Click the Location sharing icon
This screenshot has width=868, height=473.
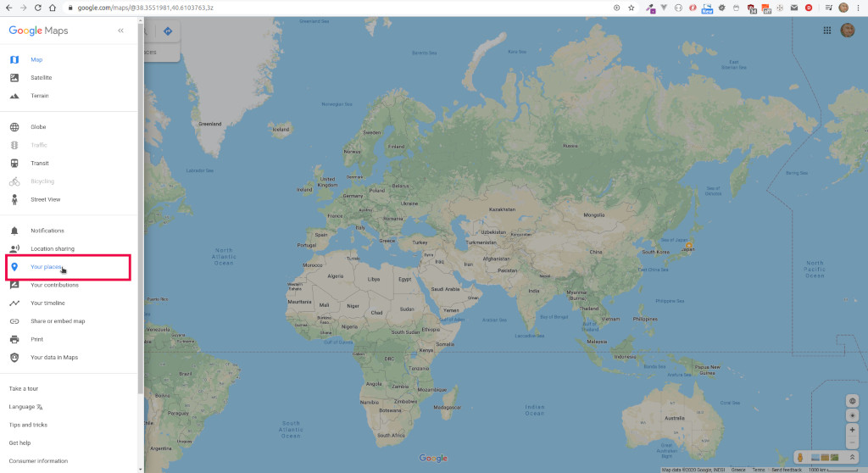[x=14, y=248]
